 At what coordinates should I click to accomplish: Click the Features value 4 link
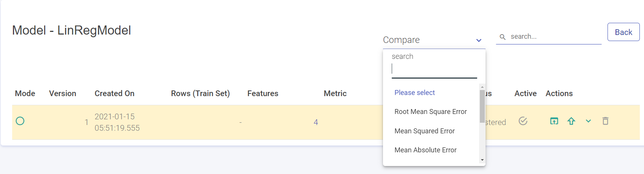pyautogui.click(x=316, y=122)
